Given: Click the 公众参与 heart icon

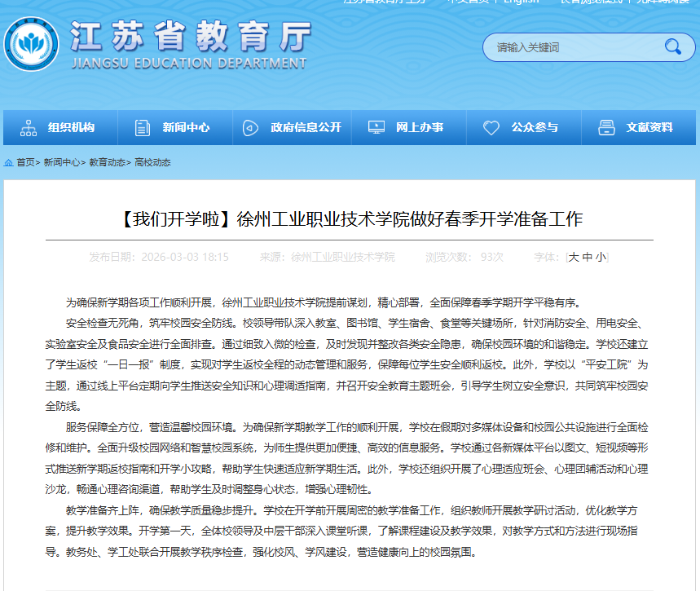Looking at the screenshot, I should (491, 128).
